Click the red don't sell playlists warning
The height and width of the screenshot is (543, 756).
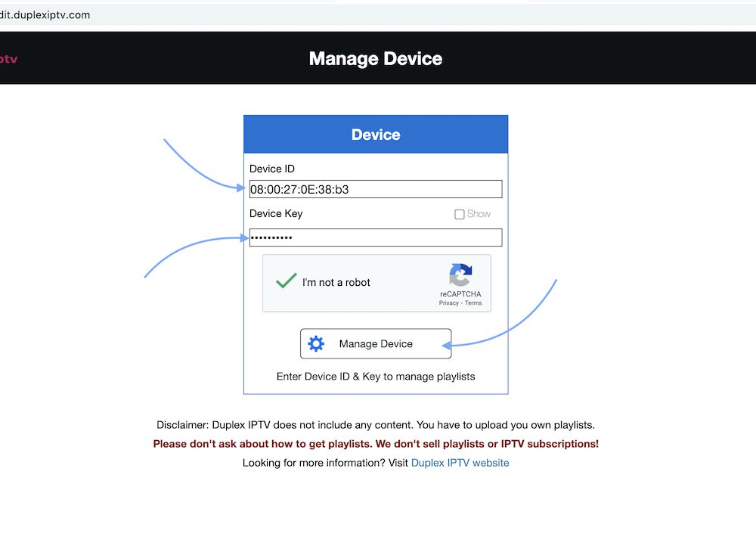pyautogui.click(x=376, y=444)
